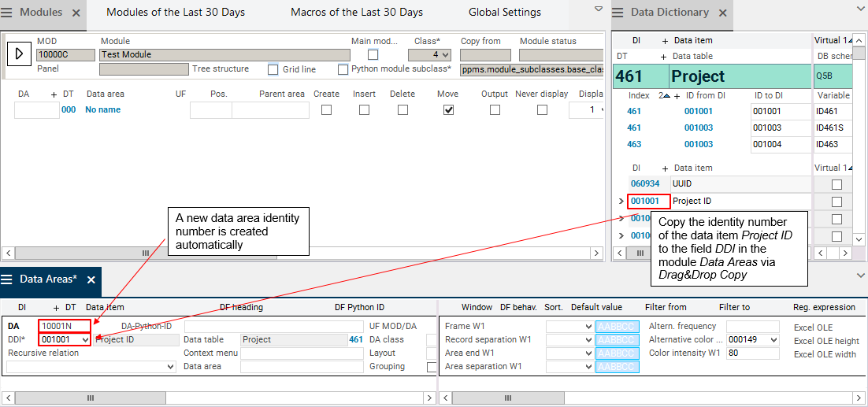
Task: Enable the Main module checkbox
Action: click(373, 55)
